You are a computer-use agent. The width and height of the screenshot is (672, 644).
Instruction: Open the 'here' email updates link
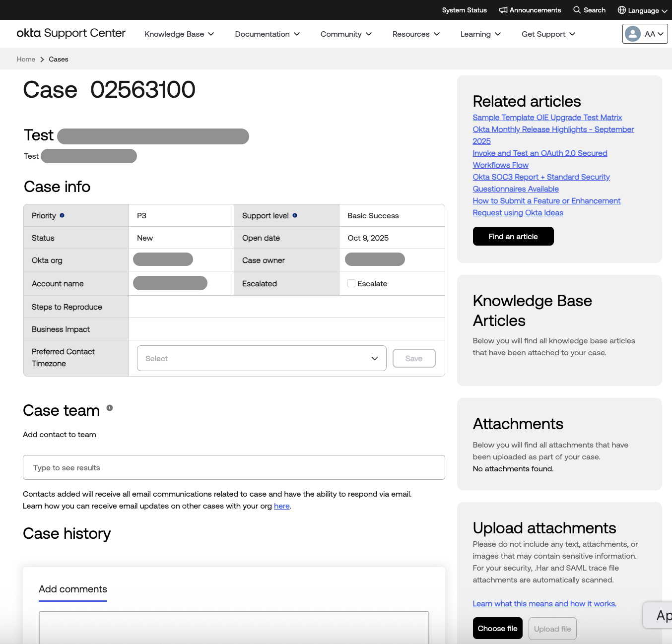pos(282,506)
